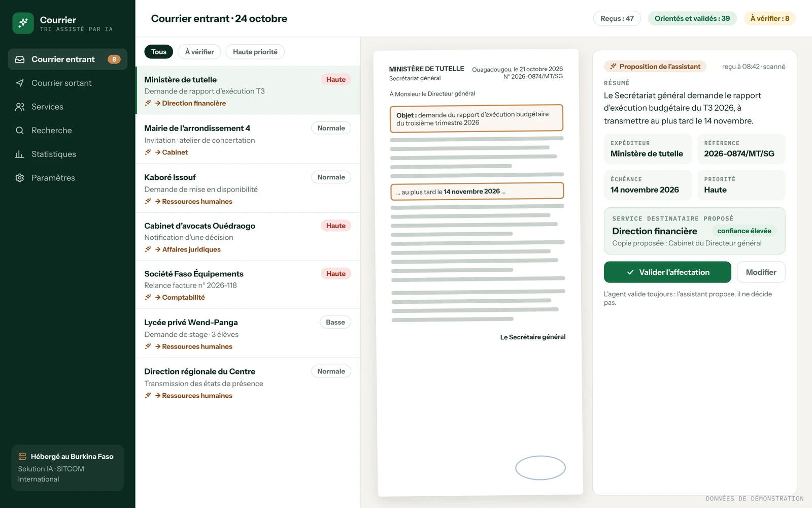Click sparkle icon next to Comptabilité

pyautogui.click(x=148, y=297)
